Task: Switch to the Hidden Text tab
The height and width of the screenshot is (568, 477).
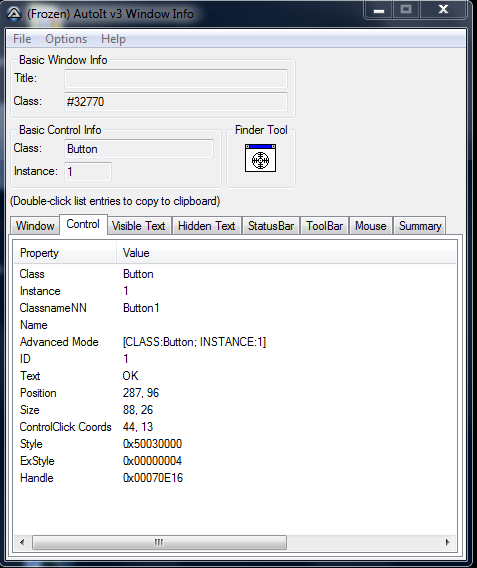Action: pyautogui.click(x=207, y=226)
